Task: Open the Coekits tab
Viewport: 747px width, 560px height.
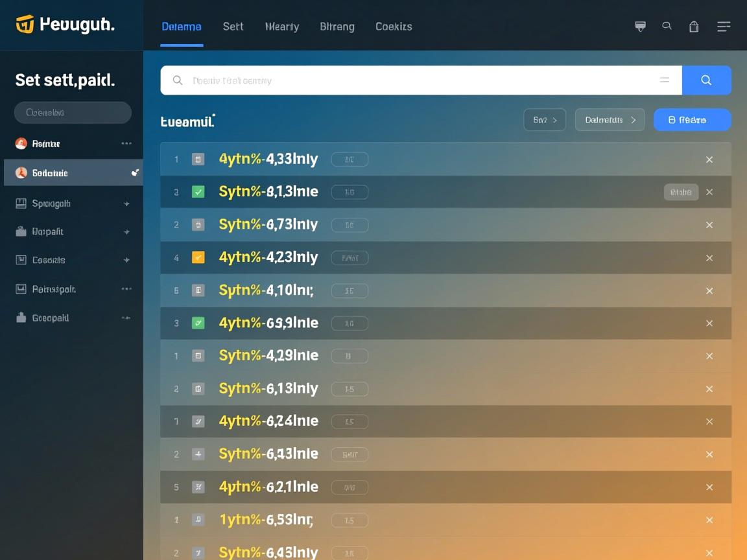Action: coord(394,27)
